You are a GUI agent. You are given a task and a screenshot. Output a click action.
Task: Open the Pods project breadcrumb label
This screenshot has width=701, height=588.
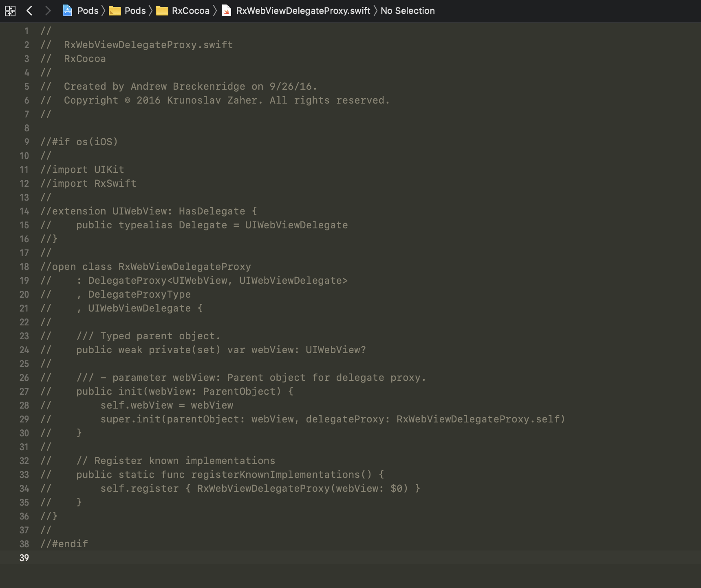click(x=88, y=11)
